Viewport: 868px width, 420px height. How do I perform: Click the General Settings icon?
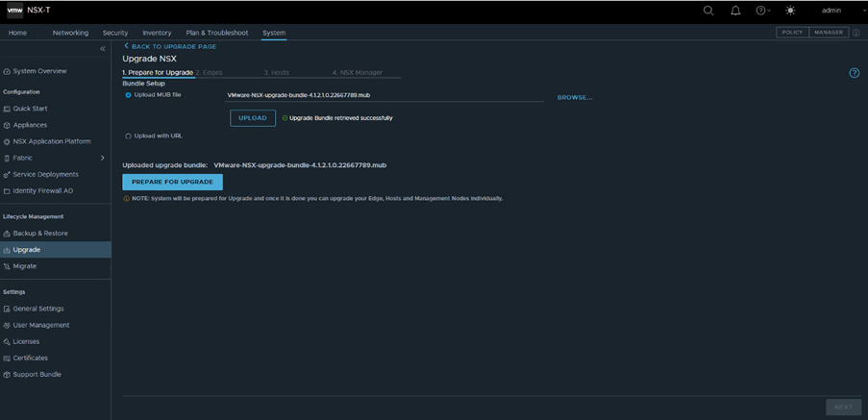point(7,309)
